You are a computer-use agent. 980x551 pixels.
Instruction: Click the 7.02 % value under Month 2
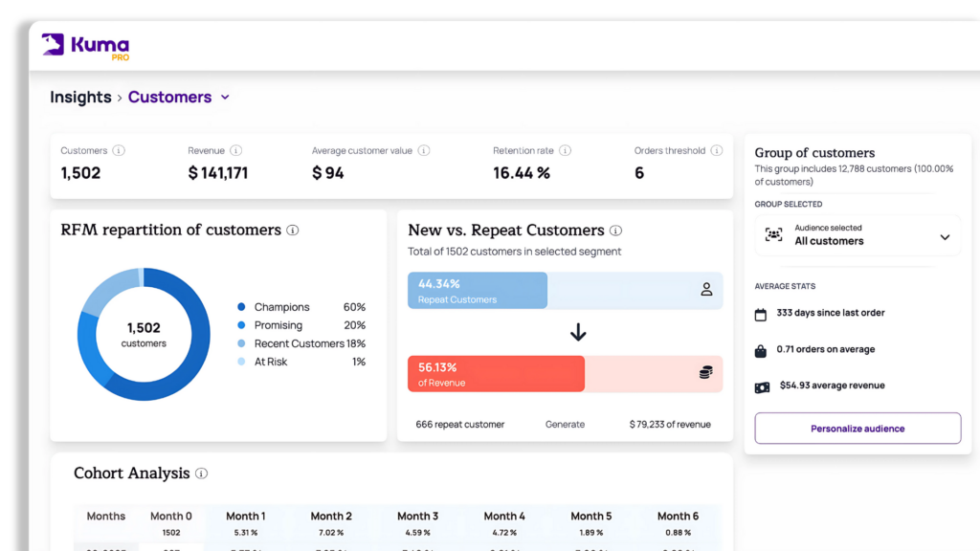coord(331,533)
